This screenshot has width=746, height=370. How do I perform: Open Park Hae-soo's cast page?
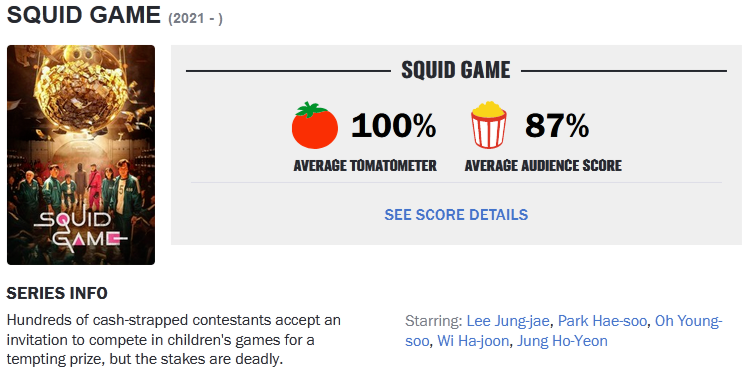point(602,321)
